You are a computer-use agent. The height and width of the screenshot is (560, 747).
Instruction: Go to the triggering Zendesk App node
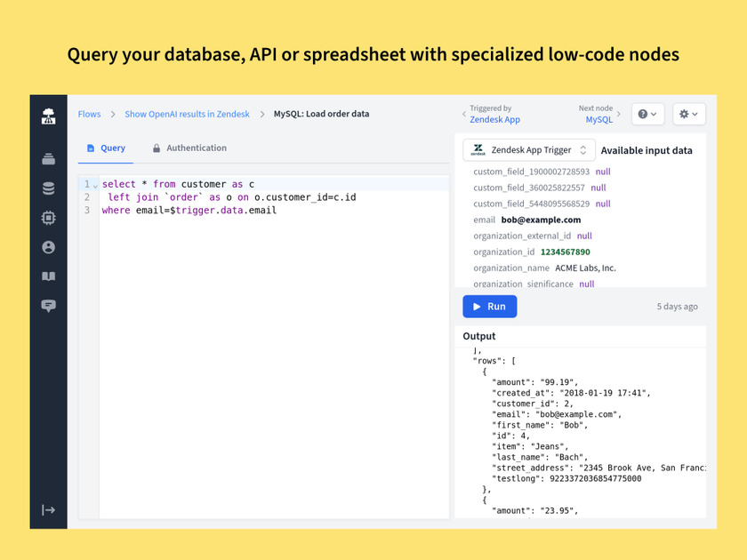494,119
